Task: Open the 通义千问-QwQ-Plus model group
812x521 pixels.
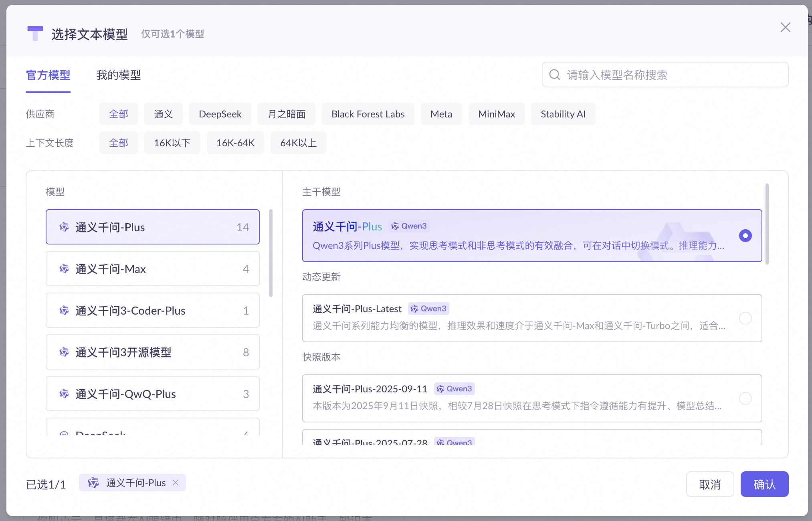Action: 152,394
